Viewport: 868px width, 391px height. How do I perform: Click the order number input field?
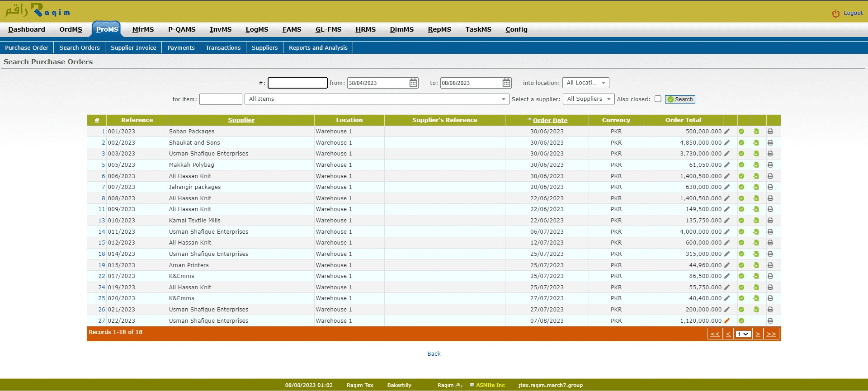point(297,83)
